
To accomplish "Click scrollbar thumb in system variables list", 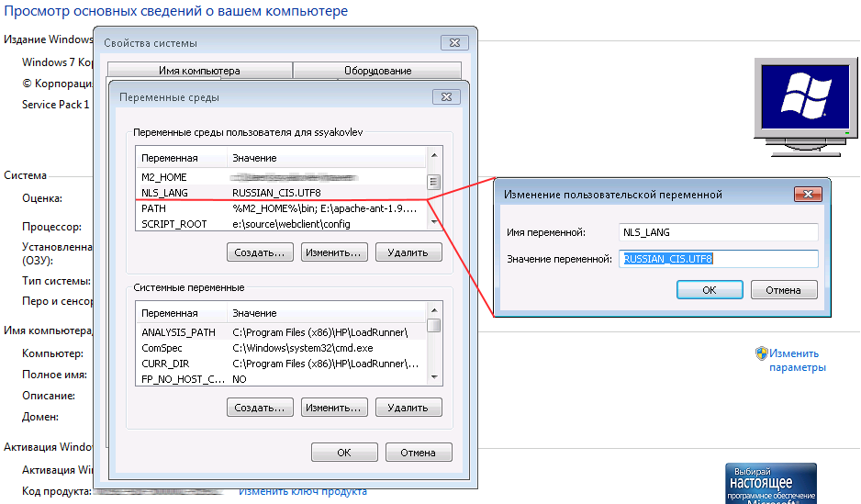I will (434, 326).
